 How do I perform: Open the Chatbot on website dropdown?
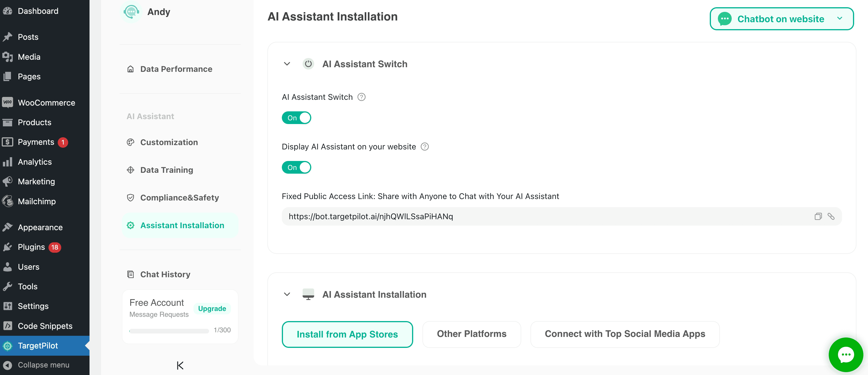point(781,19)
